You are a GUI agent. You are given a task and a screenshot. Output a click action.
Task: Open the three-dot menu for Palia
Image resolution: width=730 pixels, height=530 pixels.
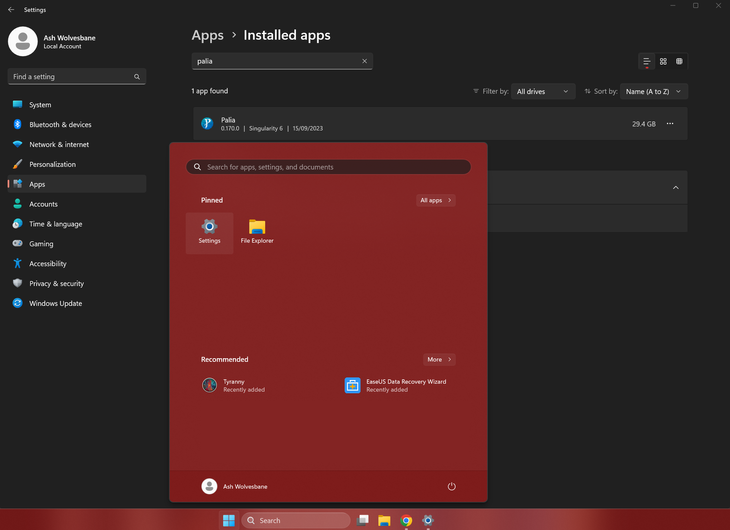tap(670, 123)
